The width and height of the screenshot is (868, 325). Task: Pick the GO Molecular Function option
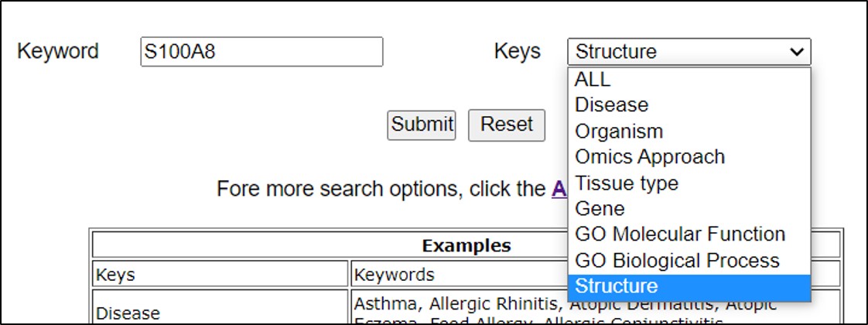click(x=680, y=234)
